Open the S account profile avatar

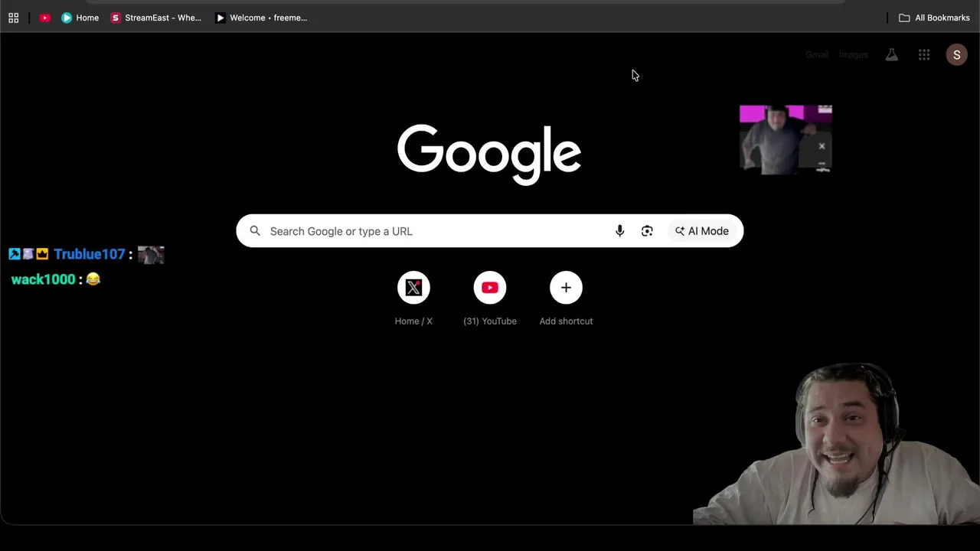click(956, 55)
